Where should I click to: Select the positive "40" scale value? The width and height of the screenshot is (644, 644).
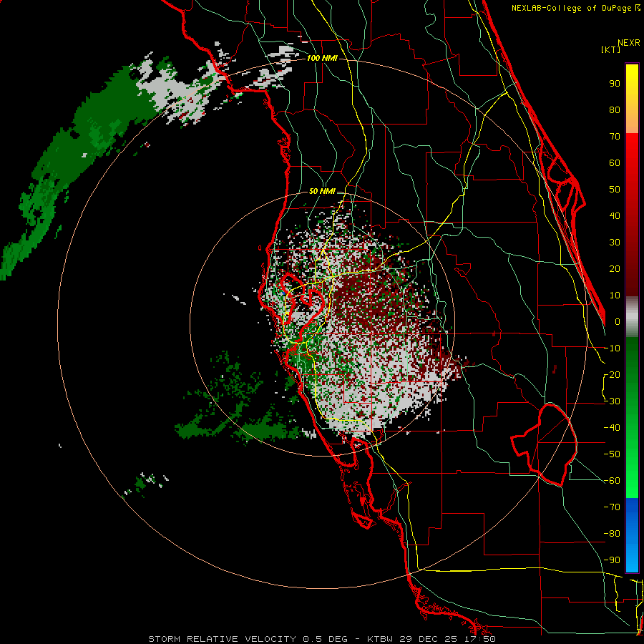tap(615, 216)
